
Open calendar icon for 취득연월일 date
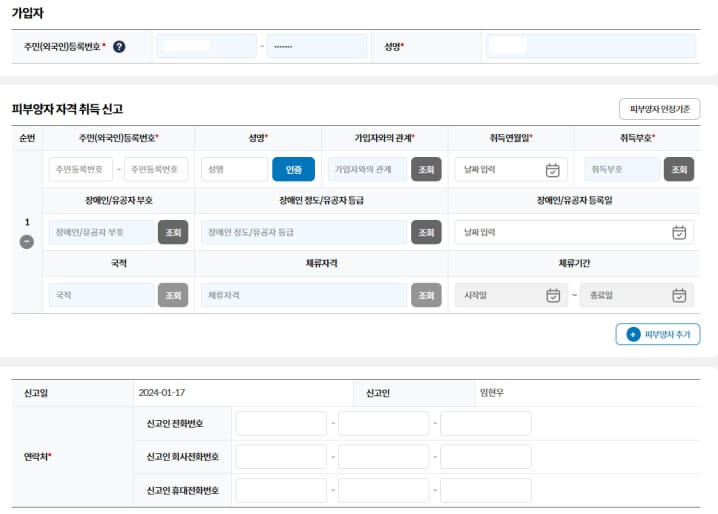tap(553, 170)
